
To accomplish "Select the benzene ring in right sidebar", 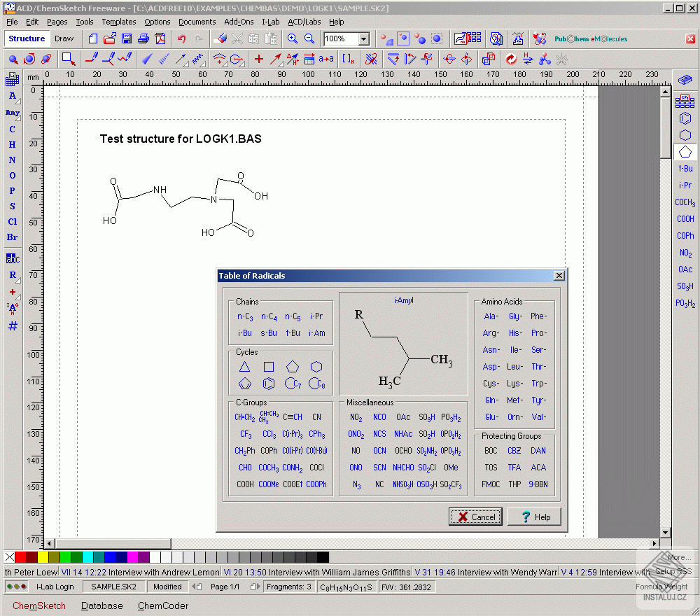I will [x=685, y=119].
